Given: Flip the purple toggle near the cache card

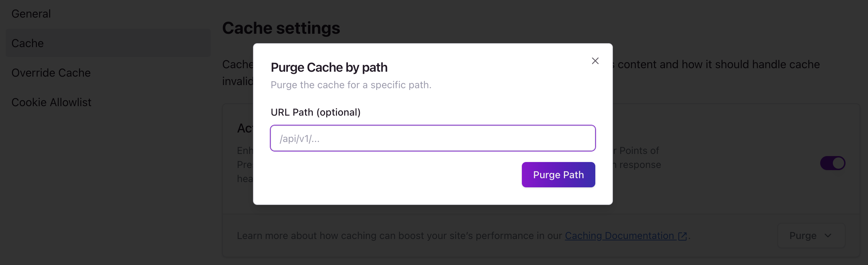Looking at the screenshot, I should (833, 163).
